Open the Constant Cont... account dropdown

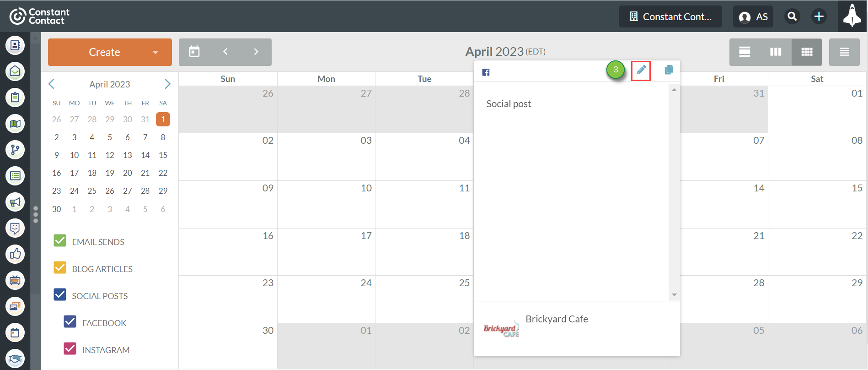[x=670, y=16]
